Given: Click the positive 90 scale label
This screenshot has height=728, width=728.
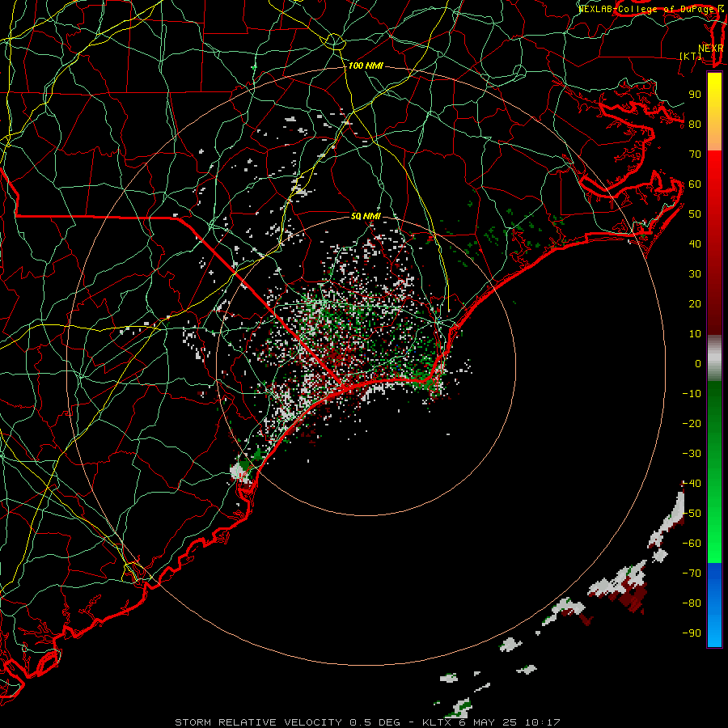Looking at the screenshot, I should point(695,95).
